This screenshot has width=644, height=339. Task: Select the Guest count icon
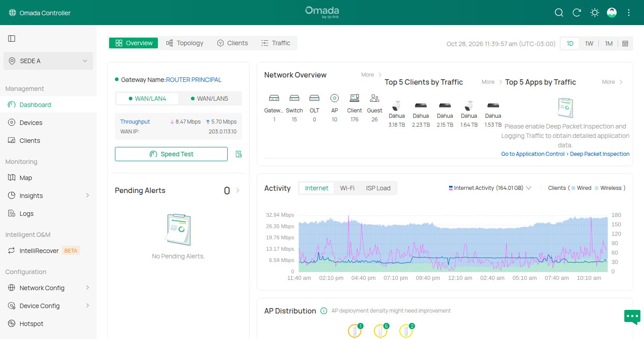point(375,98)
